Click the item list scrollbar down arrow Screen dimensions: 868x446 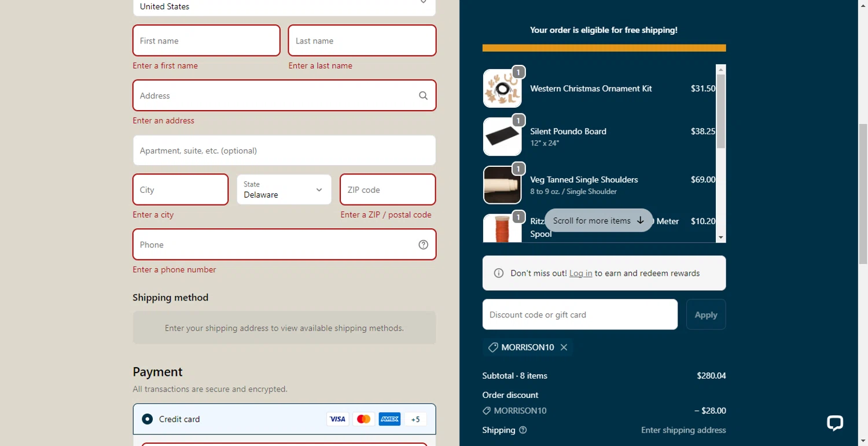[x=720, y=237]
